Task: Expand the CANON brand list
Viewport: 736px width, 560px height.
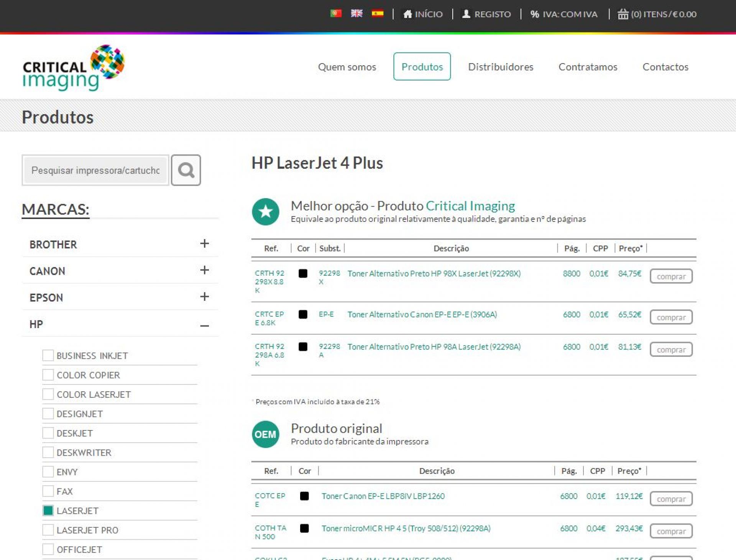Action: [204, 270]
